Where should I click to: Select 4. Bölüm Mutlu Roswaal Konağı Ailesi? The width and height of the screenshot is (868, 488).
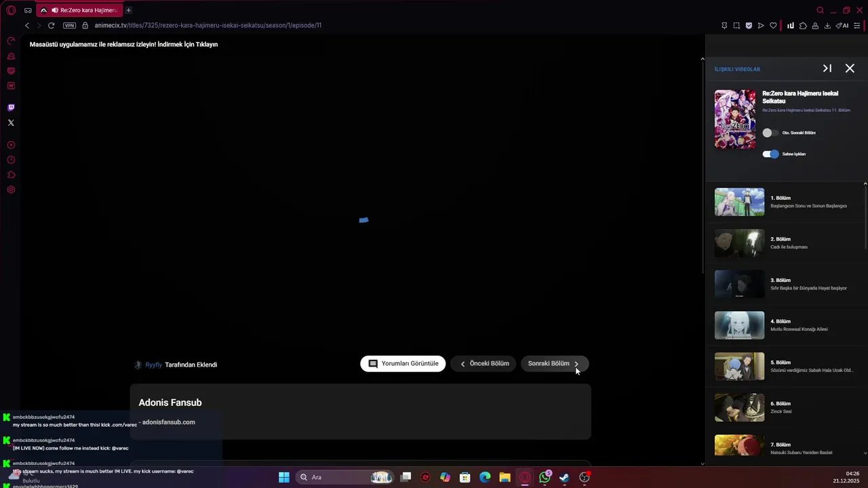point(786,325)
